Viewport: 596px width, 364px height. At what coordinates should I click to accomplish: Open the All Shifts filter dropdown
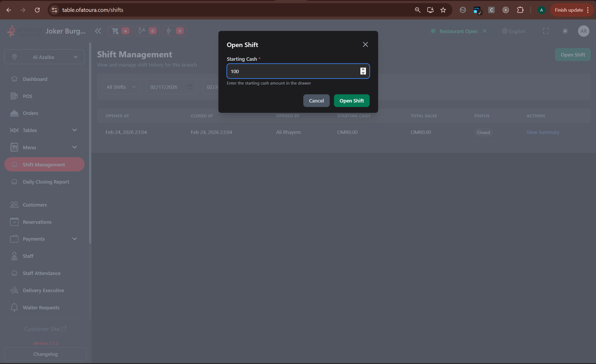pos(121,87)
